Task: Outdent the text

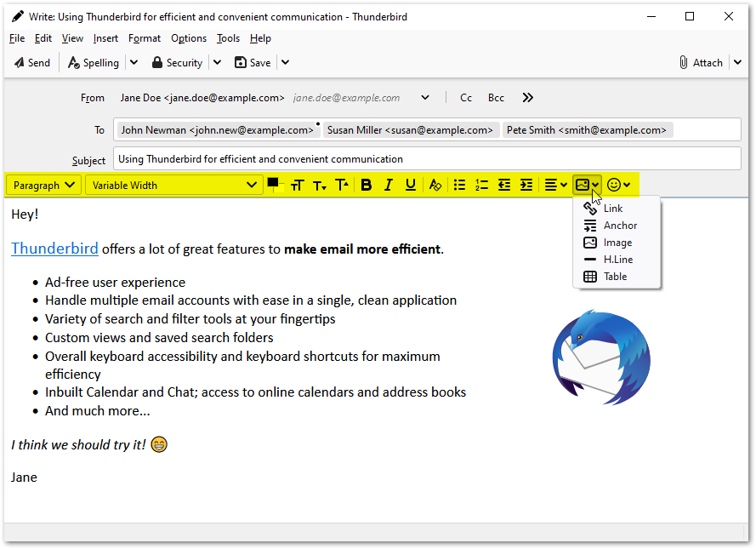Action: pos(504,186)
